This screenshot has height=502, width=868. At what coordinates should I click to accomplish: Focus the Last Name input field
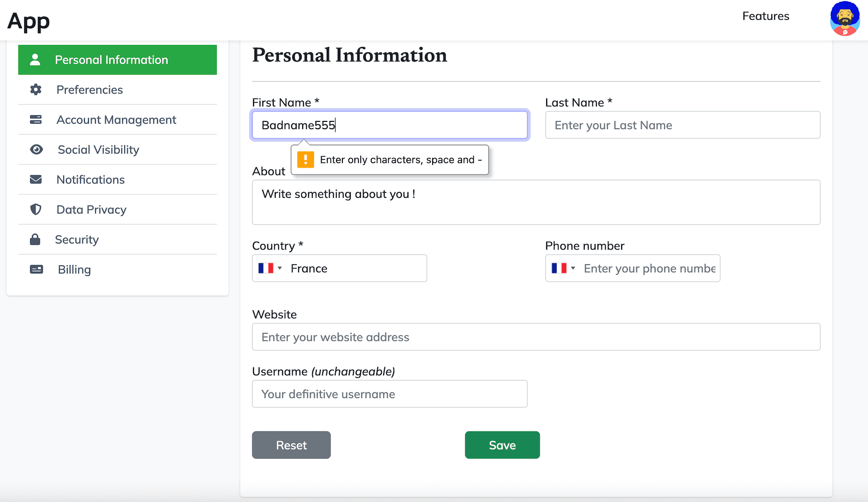click(682, 125)
